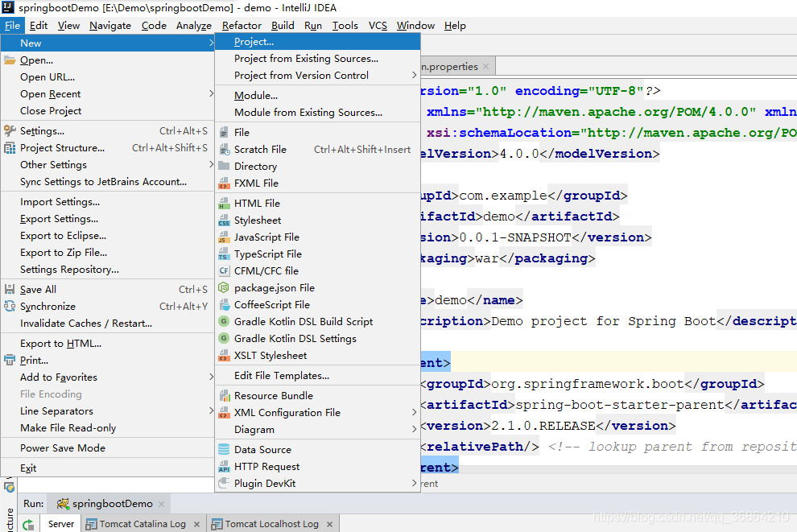Screen dimensions: 797x532
Task: Click the artifactId demo text in editor
Action: point(499,217)
